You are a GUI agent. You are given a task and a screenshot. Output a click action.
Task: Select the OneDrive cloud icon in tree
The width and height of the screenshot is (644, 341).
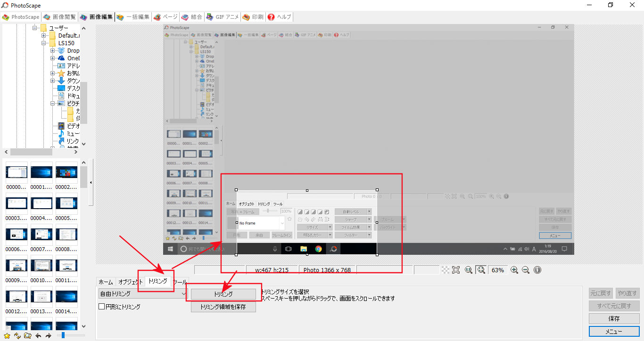(61, 58)
